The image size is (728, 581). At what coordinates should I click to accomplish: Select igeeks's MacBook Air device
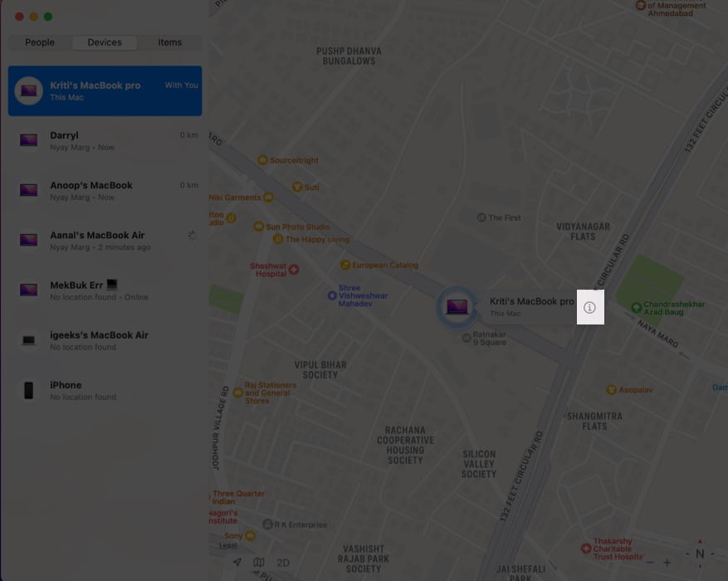(x=105, y=340)
